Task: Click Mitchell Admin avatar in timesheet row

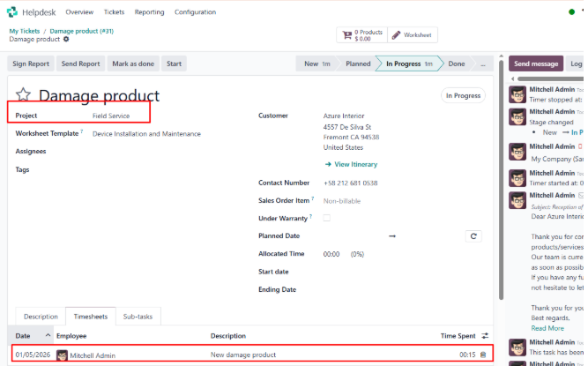Action: point(62,355)
